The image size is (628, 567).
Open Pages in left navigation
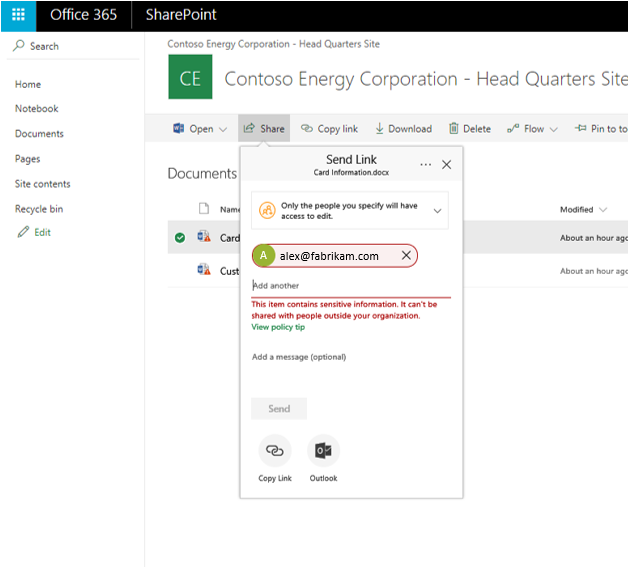click(28, 159)
